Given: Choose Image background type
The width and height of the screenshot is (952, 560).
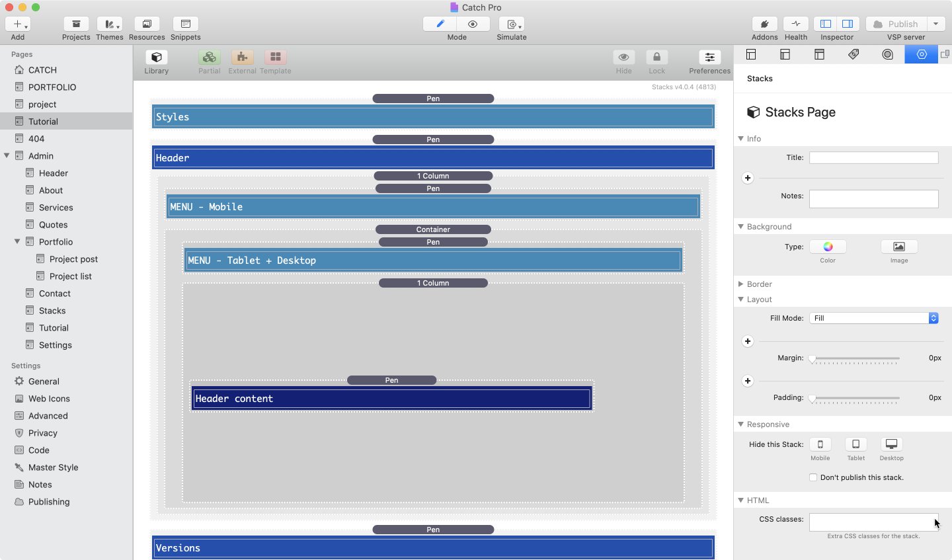Looking at the screenshot, I should click(x=898, y=247).
